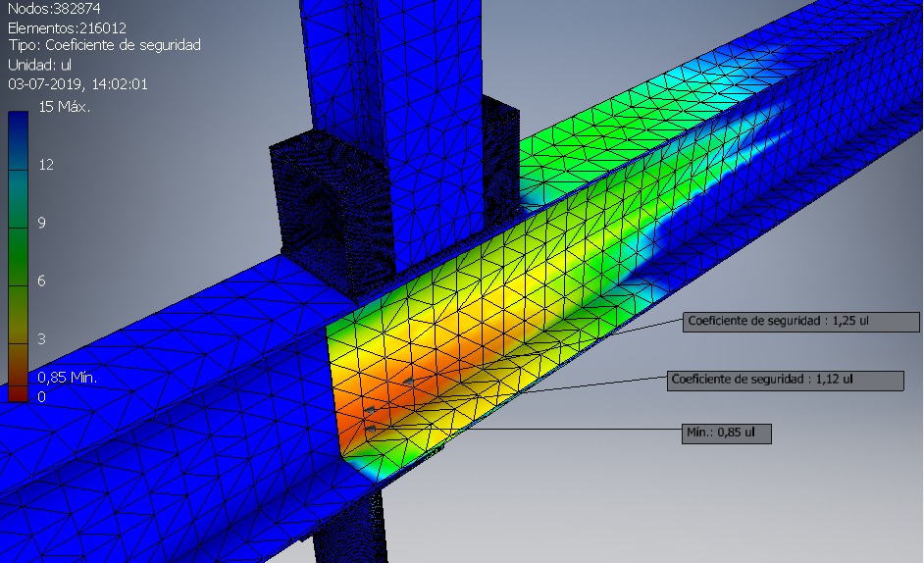Click the legend value 3
The height and width of the screenshot is (563, 924).
click(42, 338)
